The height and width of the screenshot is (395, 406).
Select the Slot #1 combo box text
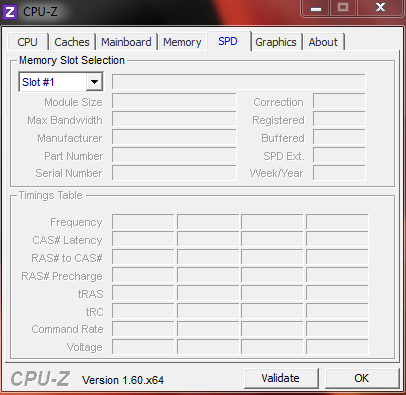pos(38,82)
